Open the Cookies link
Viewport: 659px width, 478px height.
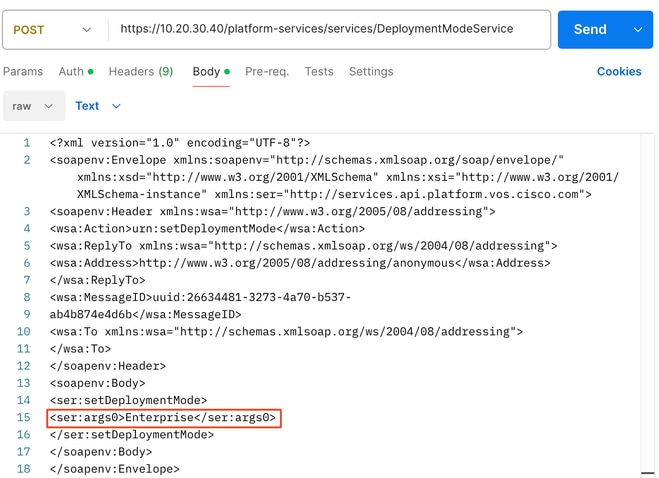click(x=619, y=72)
